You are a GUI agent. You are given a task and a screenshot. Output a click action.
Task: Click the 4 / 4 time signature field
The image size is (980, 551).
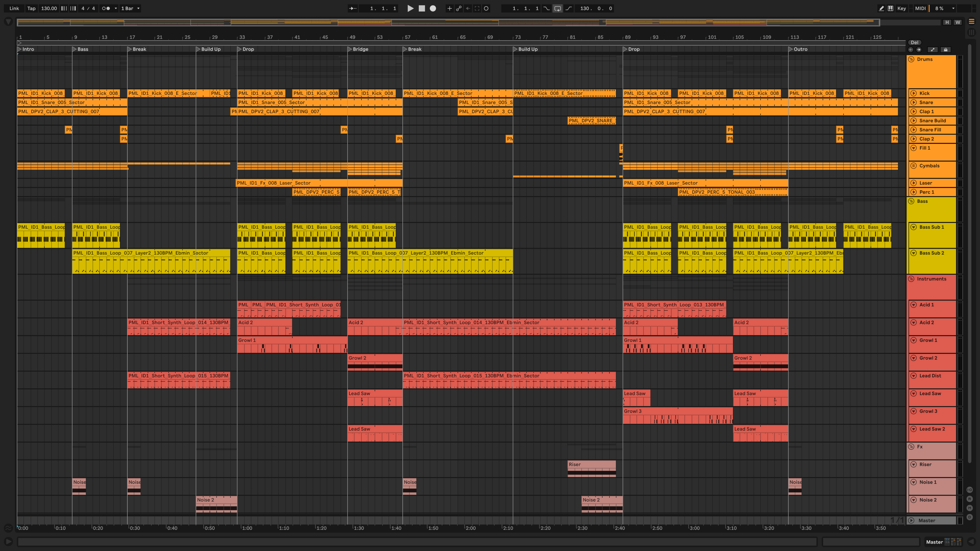click(88, 8)
